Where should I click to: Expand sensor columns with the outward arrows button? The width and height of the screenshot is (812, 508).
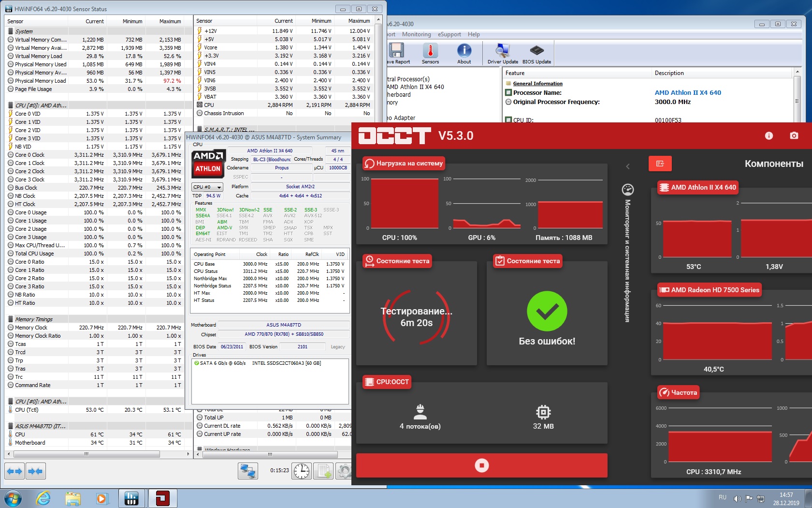coord(14,471)
